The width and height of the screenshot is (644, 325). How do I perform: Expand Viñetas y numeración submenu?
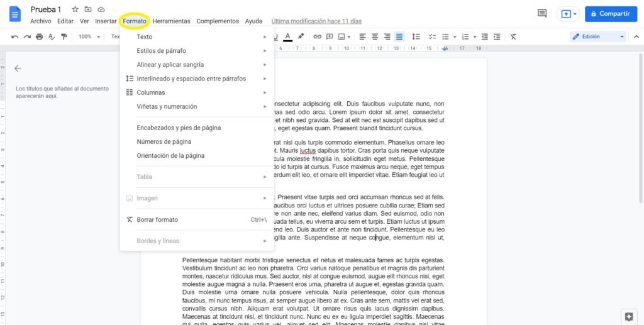click(x=197, y=107)
